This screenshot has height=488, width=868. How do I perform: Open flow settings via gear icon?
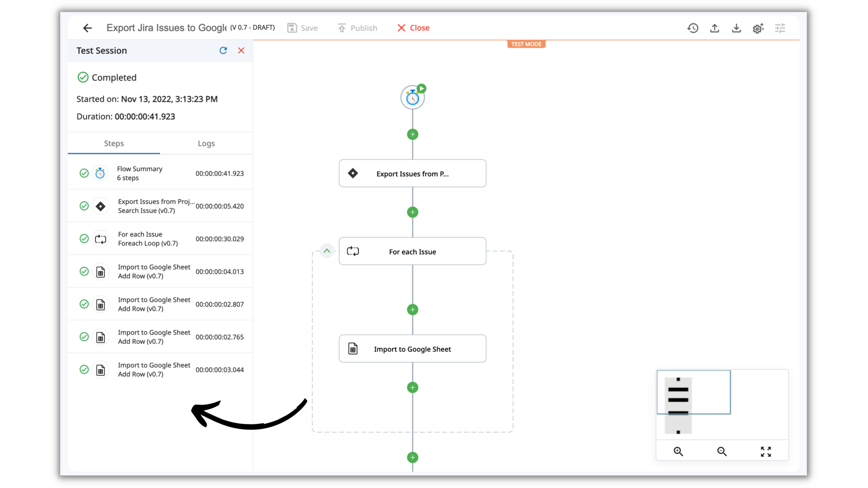pyautogui.click(x=758, y=28)
